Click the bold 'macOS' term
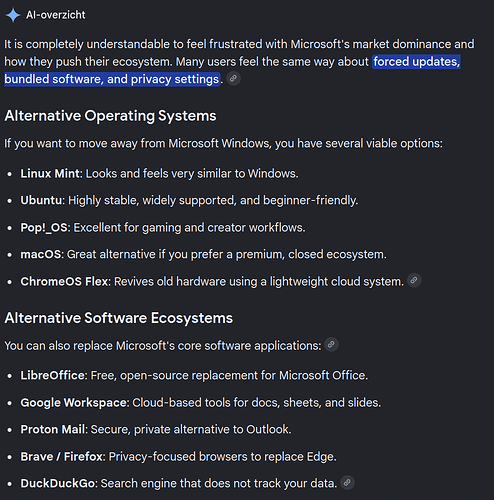Screen dimensions: 494x500 41,255
